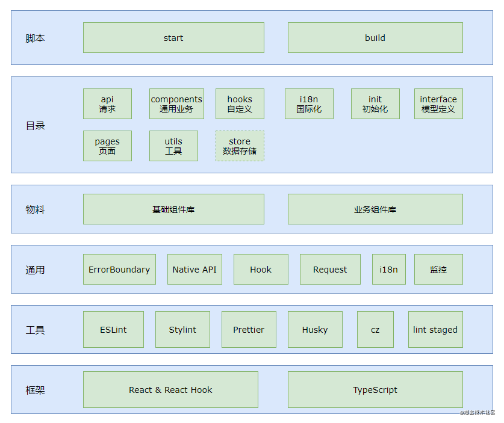Select the interface 模型定义 box
The image size is (504, 423).
[x=438, y=103]
